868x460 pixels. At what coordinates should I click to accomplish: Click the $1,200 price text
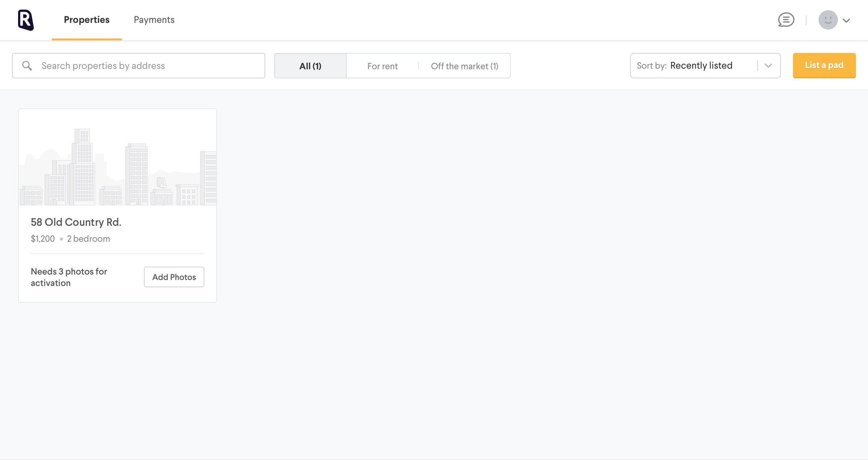click(x=43, y=238)
